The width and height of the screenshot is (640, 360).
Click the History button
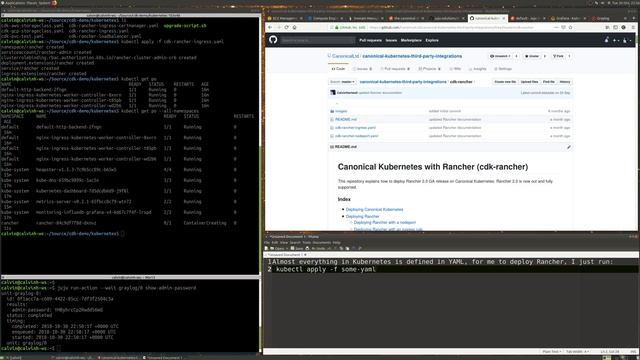[x=565, y=82]
